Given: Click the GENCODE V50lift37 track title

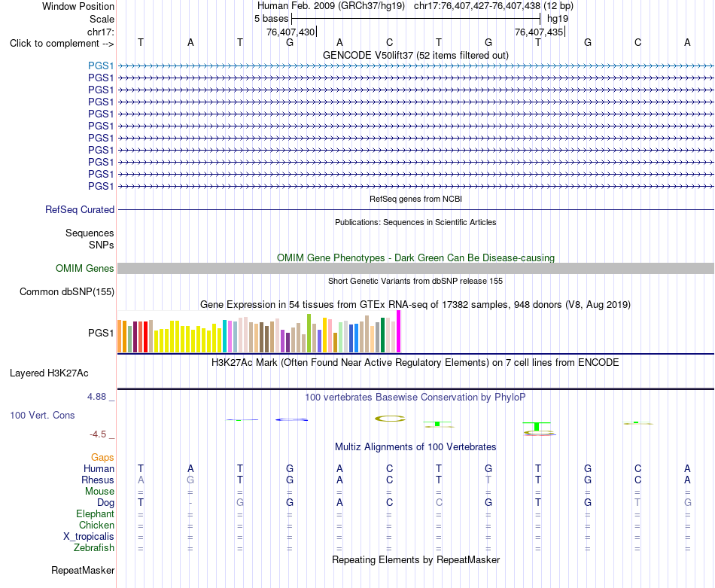Looking at the screenshot, I should [x=415, y=55].
